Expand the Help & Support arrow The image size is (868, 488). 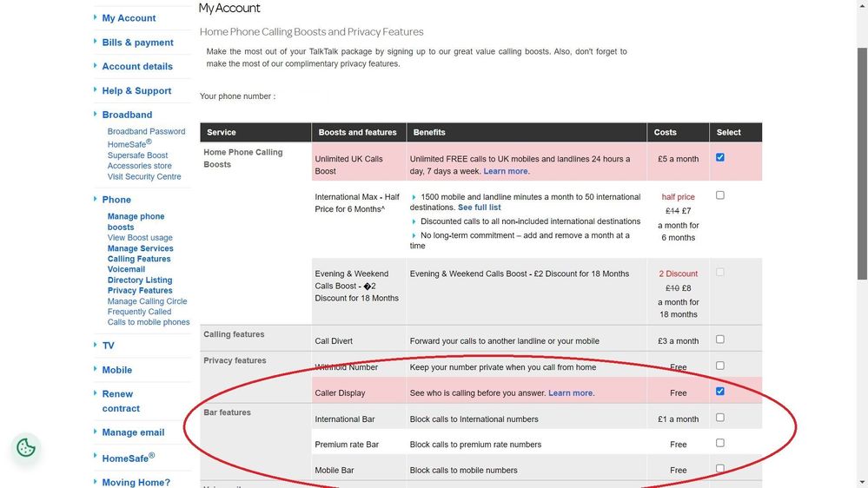[96, 89]
